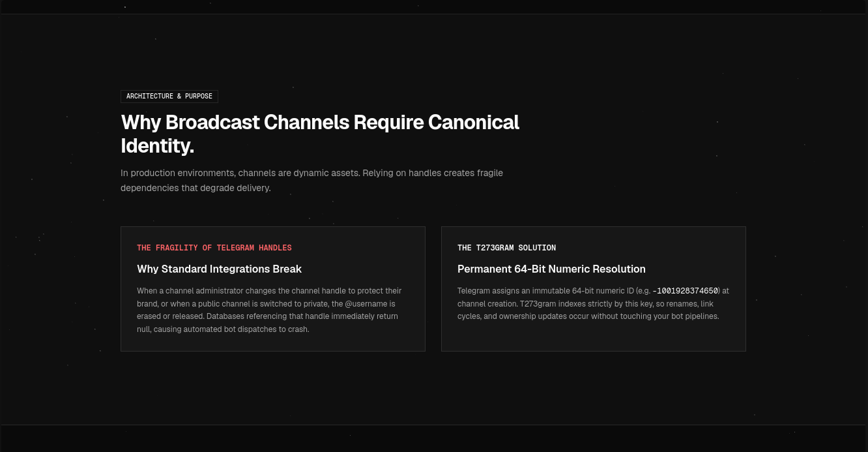This screenshot has height=452, width=868.
Task: Click the label 'THE T273GRAM SOLUTION'
Action: 507,248
